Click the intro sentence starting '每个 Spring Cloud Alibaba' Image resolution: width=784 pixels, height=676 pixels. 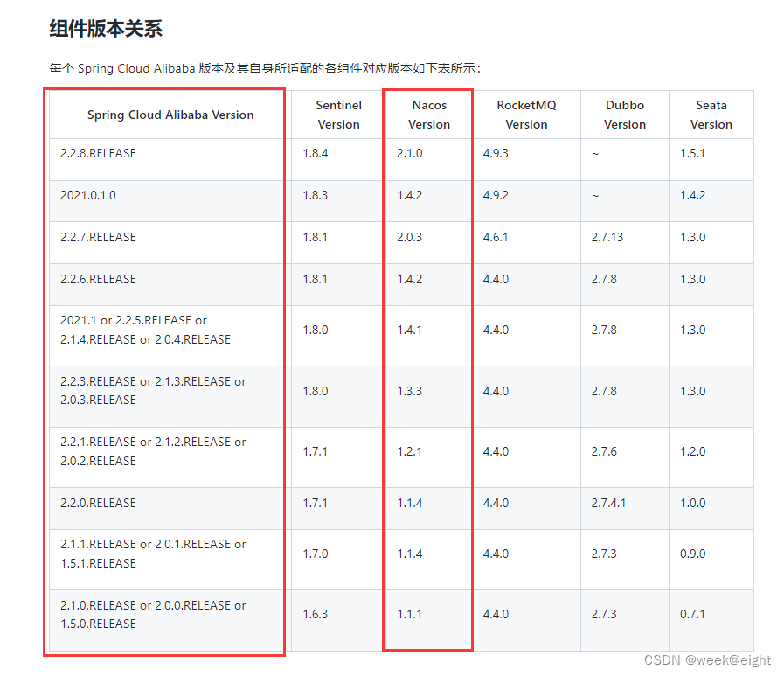[x=265, y=68]
